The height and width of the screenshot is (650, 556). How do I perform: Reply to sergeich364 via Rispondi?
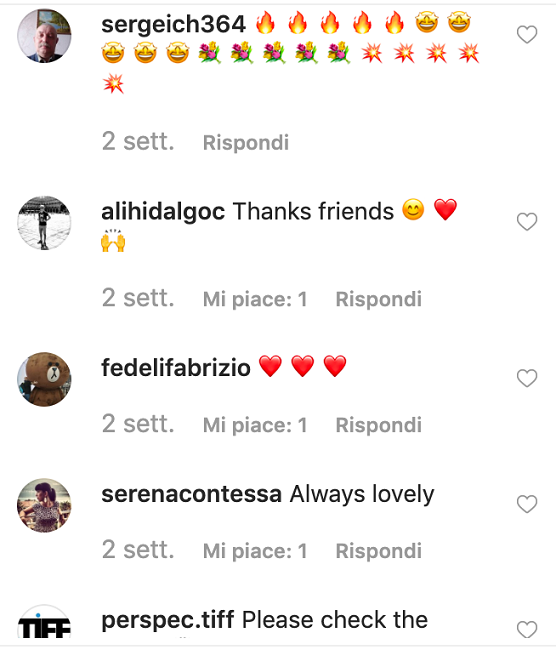tap(246, 143)
